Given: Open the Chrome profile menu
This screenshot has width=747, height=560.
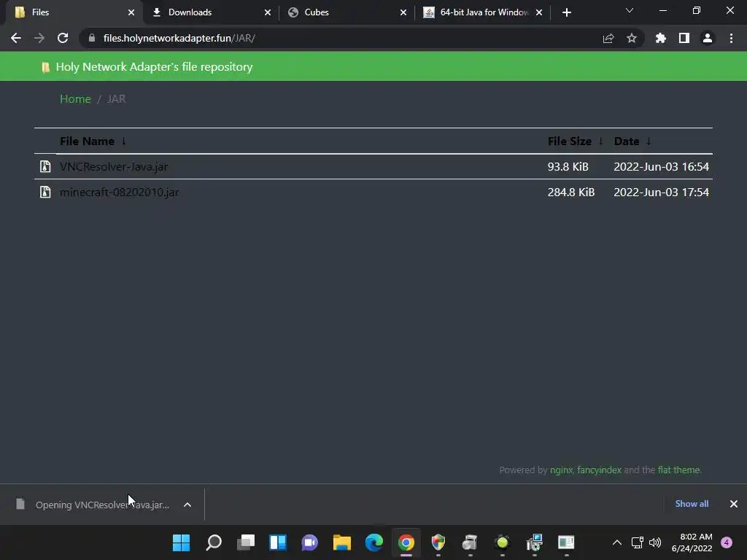Looking at the screenshot, I should click(x=708, y=38).
